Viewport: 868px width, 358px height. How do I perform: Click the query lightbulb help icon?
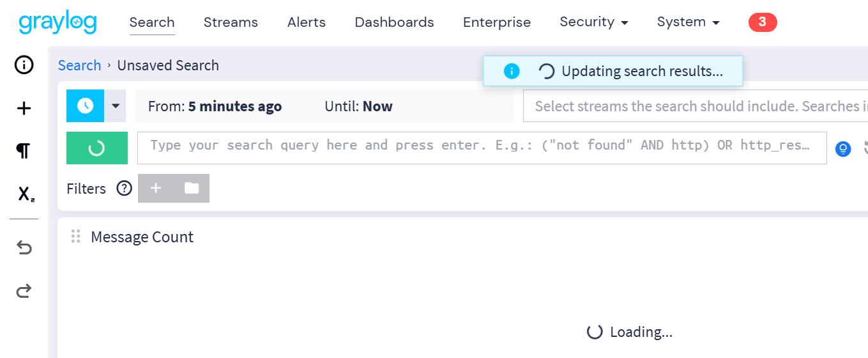pos(843,150)
